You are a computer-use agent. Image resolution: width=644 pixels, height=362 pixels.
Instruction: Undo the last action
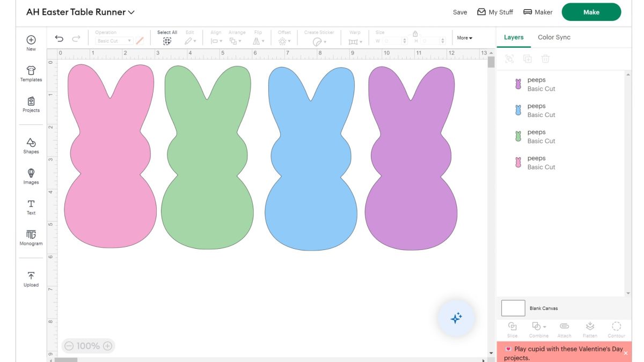click(59, 39)
